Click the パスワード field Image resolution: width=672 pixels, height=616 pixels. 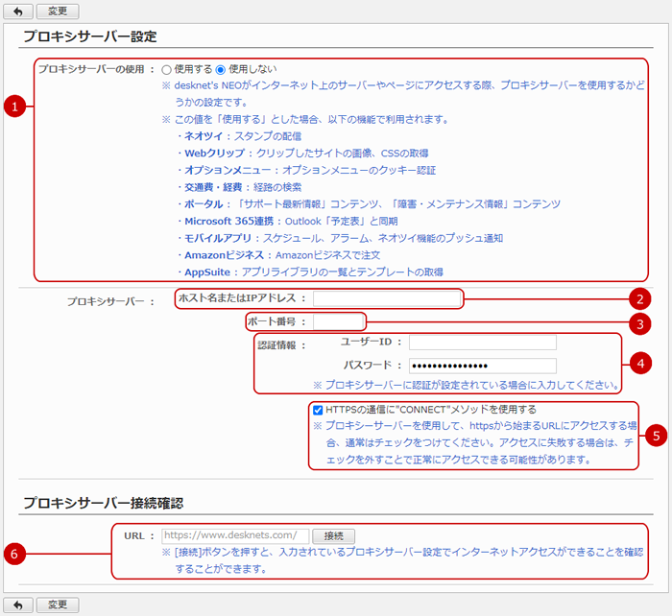482,366
